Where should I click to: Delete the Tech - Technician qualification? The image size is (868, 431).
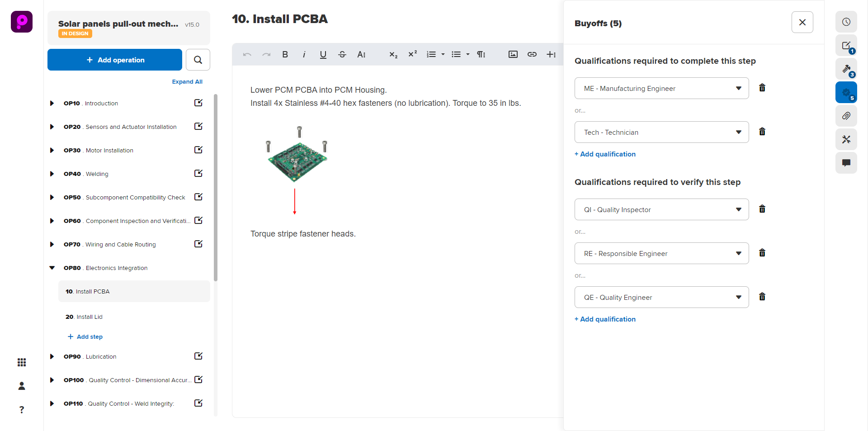pyautogui.click(x=762, y=132)
